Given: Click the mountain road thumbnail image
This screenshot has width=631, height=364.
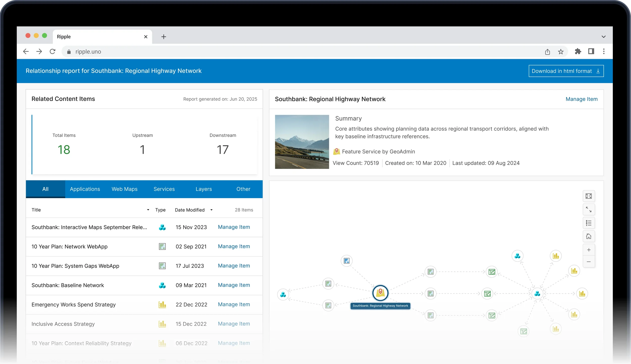Looking at the screenshot, I should (x=302, y=142).
